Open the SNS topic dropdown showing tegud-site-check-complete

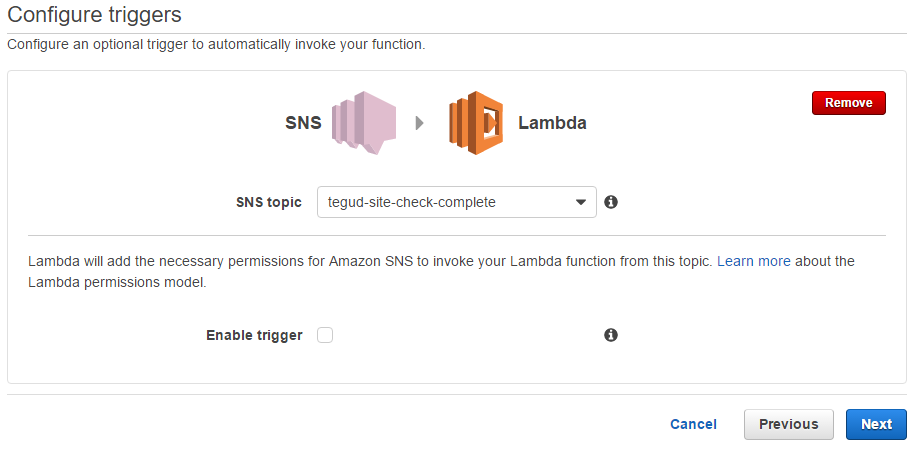(456, 202)
